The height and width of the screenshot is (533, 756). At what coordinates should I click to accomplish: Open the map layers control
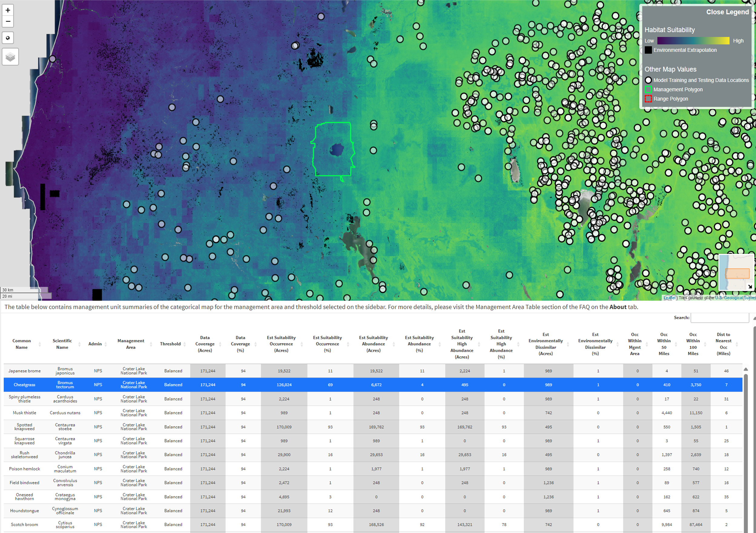(10, 57)
